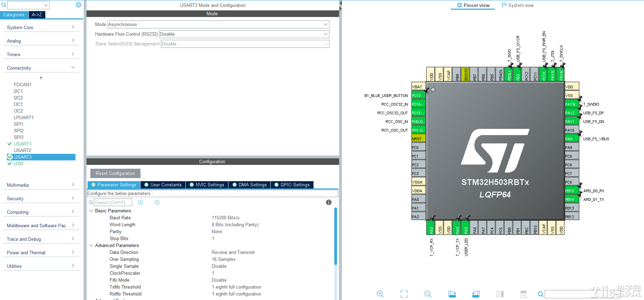Open the Mode dropdown showing Asynchronous
This screenshot has width=644, height=300.
tap(218, 24)
